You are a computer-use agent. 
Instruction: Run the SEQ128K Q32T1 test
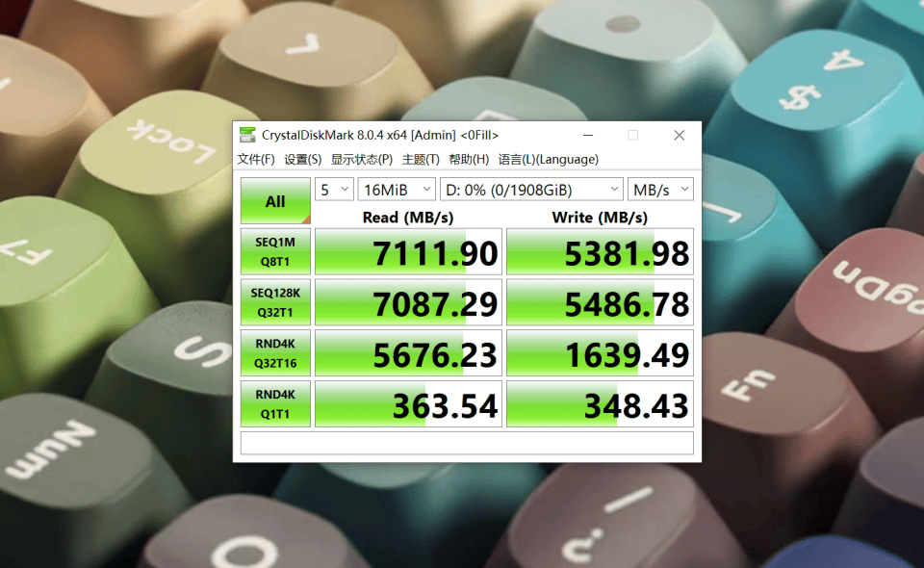[x=275, y=303]
